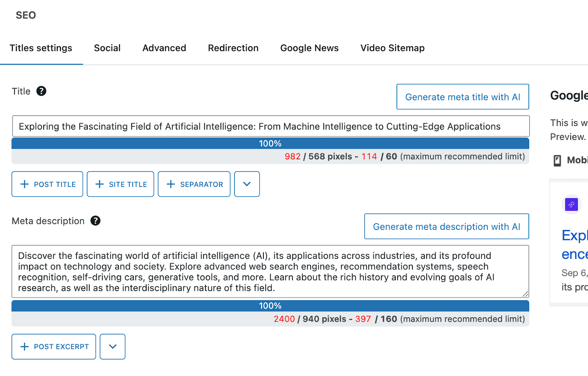Insert the Separator variable
The image size is (588, 376).
194,184
